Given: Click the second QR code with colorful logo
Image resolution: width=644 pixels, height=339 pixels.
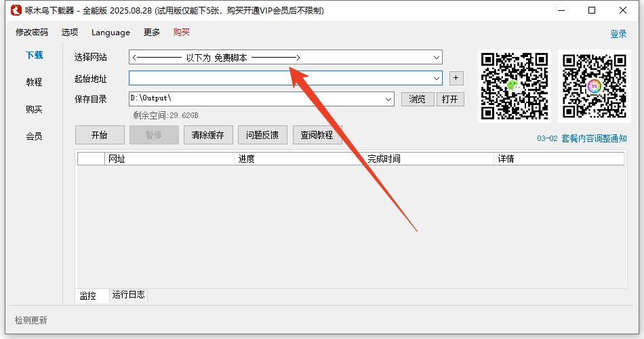Looking at the screenshot, I should (x=595, y=86).
